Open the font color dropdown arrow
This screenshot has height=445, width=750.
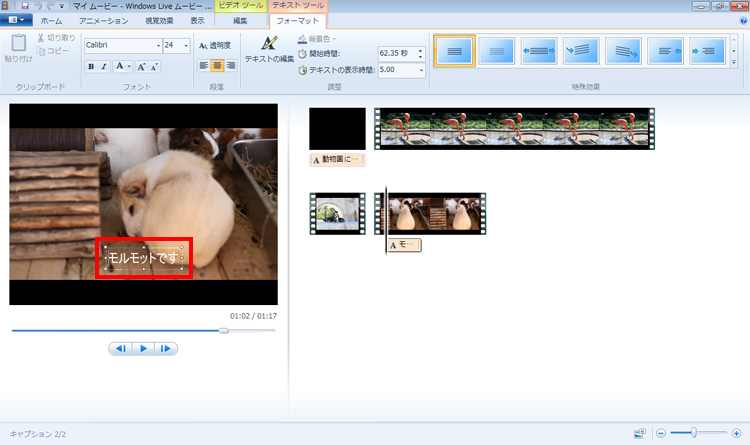pos(129,67)
